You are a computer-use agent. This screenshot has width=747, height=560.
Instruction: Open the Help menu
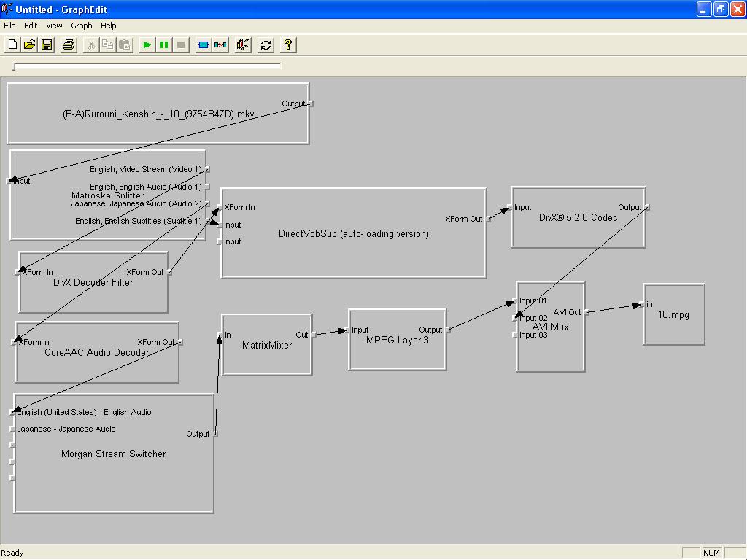point(108,26)
